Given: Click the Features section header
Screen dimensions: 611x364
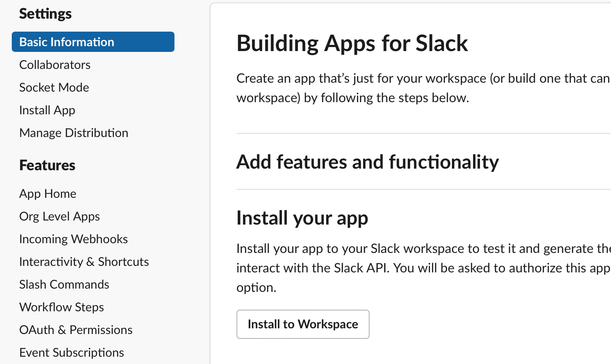Looking at the screenshot, I should [x=47, y=165].
